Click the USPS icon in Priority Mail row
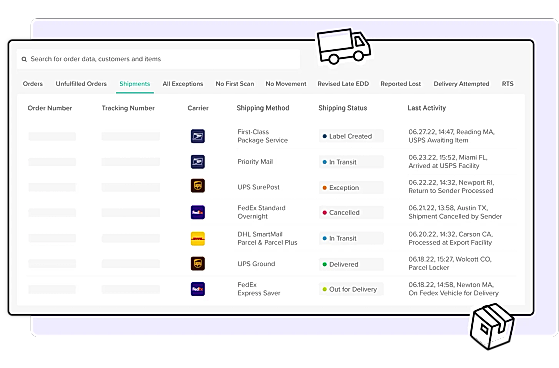Screen dimensions: 559x368 198,162
